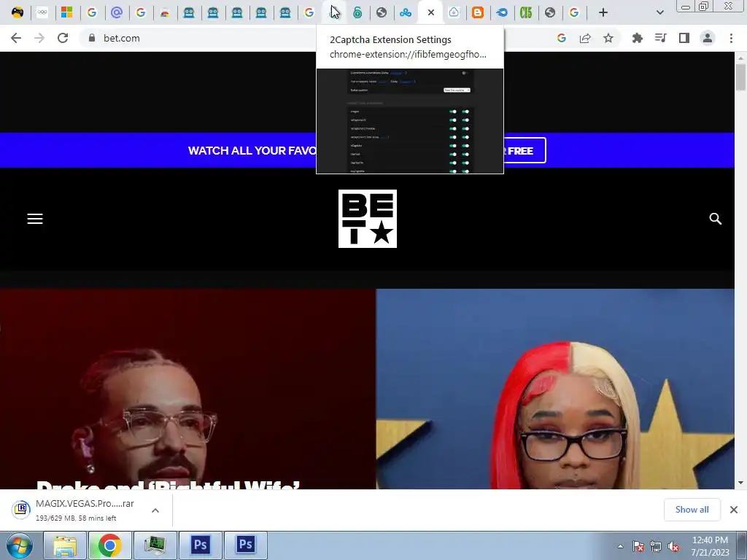The width and height of the screenshot is (747, 560).
Task: Switch to the green C15 tab
Action: pyautogui.click(x=526, y=12)
